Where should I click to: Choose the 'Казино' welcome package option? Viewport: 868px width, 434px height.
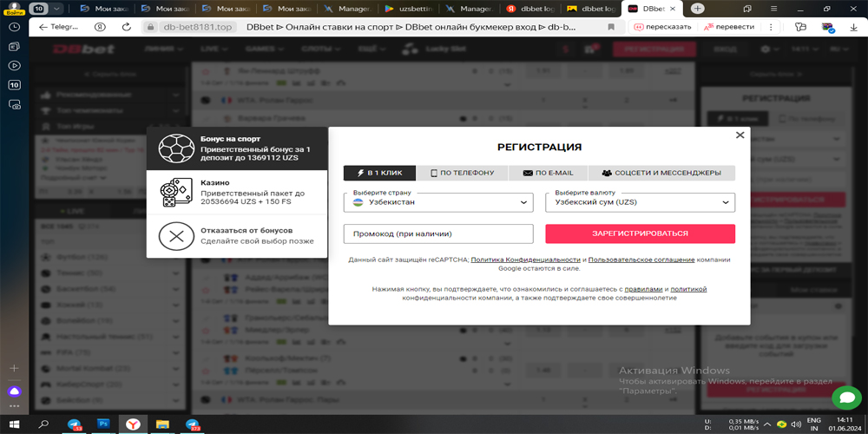coord(238,193)
